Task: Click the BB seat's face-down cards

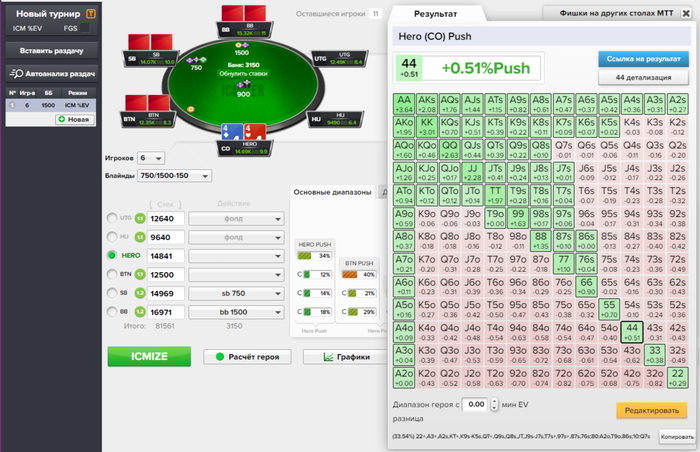Action: click(244, 13)
